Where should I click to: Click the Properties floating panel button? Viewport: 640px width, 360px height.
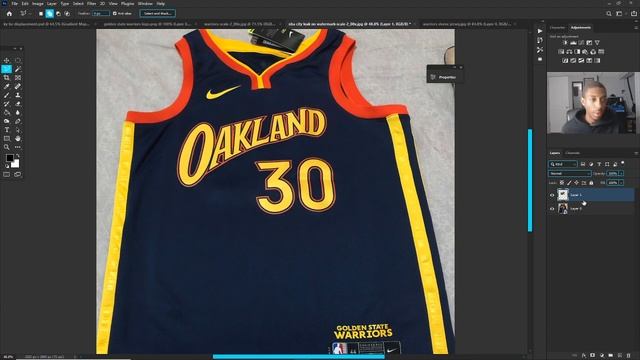click(x=444, y=77)
